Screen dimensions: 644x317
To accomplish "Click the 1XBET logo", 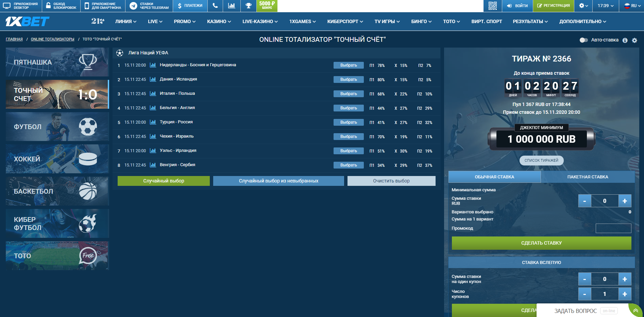I will (28, 21).
